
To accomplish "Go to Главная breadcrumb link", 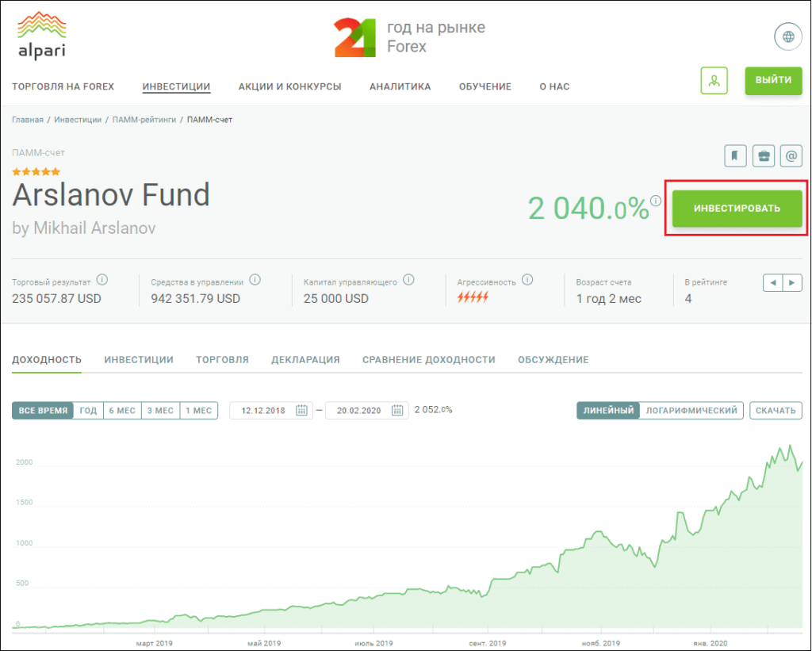I will [x=28, y=120].
